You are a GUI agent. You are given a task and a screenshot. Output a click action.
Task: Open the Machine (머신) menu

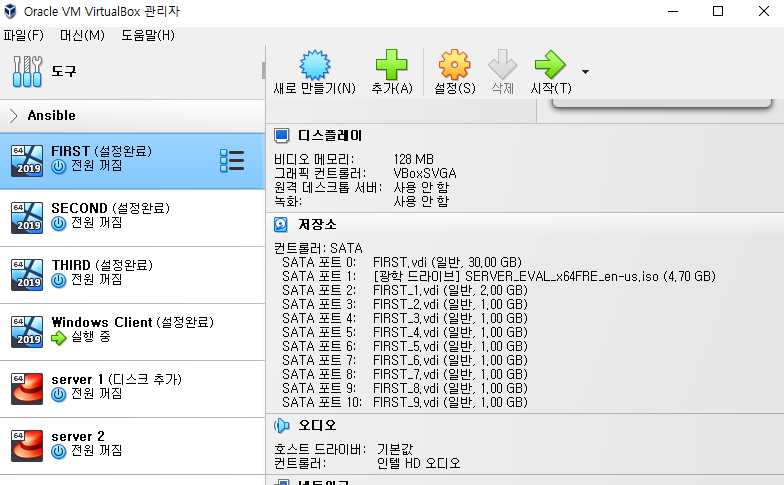click(82, 36)
